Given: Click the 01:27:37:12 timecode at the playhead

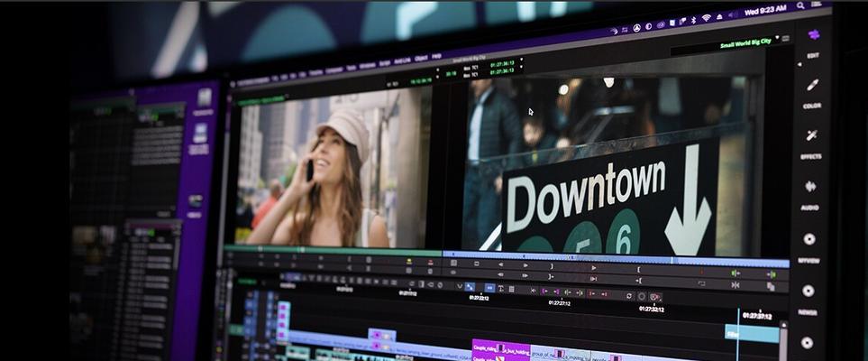Looking at the screenshot, I should pyautogui.click(x=757, y=316).
